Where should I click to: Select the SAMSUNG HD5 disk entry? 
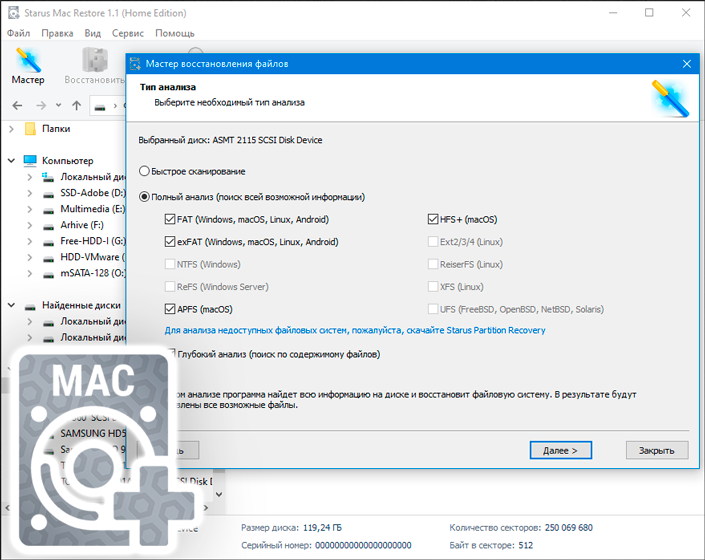[x=93, y=433]
